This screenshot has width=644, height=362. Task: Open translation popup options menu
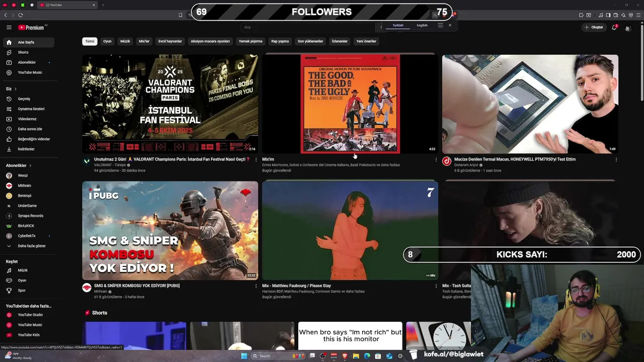click(440, 25)
